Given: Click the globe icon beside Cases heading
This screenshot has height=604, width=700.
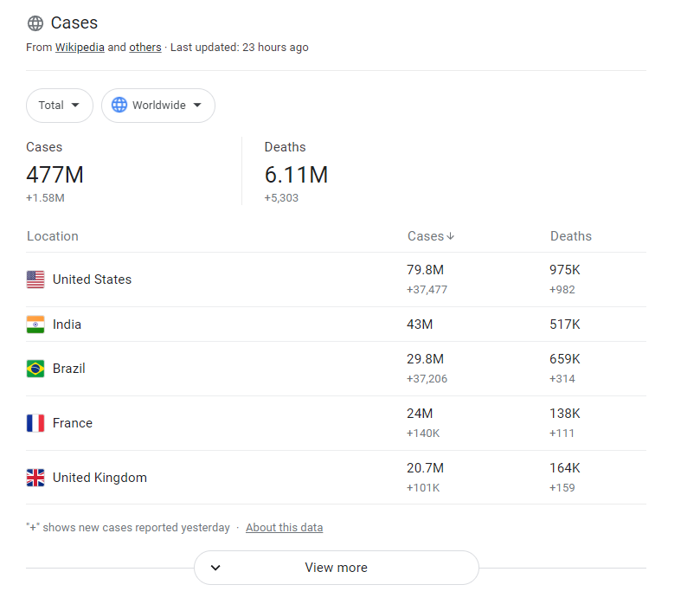Looking at the screenshot, I should pyautogui.click(x=35, y=23).
